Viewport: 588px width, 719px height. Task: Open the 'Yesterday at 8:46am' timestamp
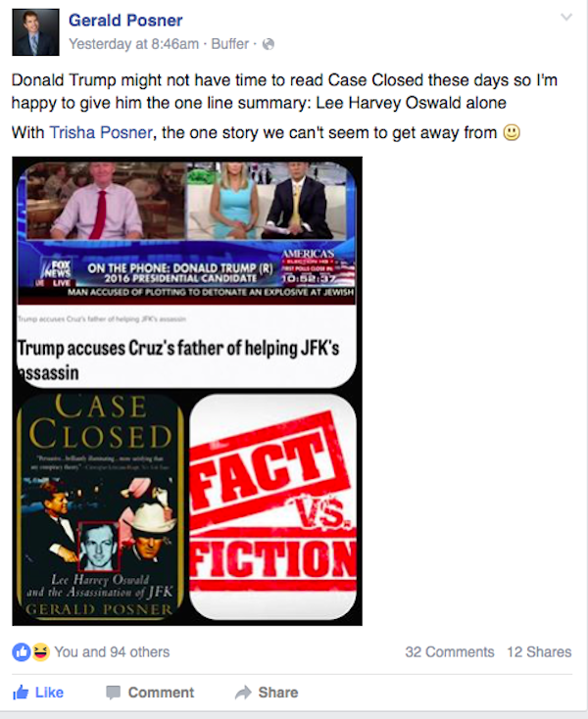point(133,44)
